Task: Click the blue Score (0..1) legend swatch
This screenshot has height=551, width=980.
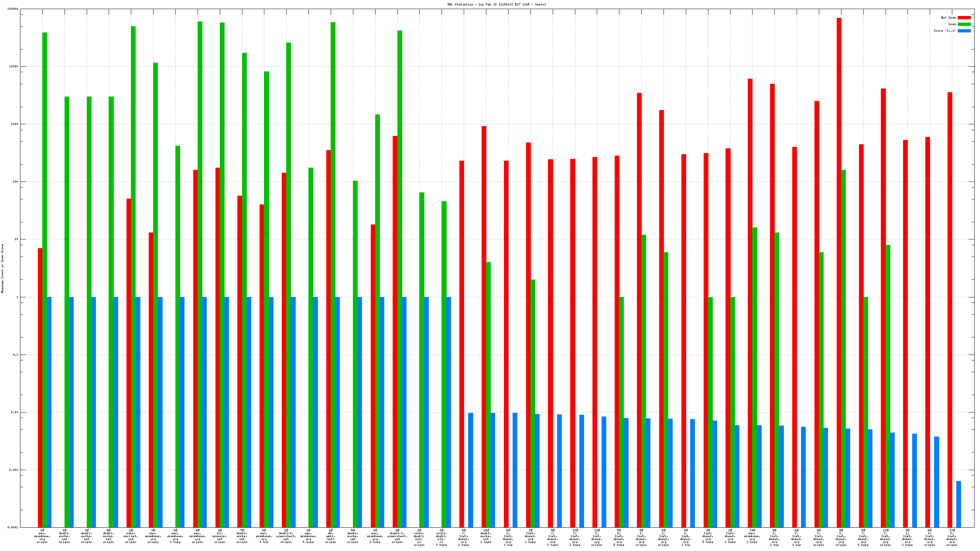Action: click(x=964, y=31)
